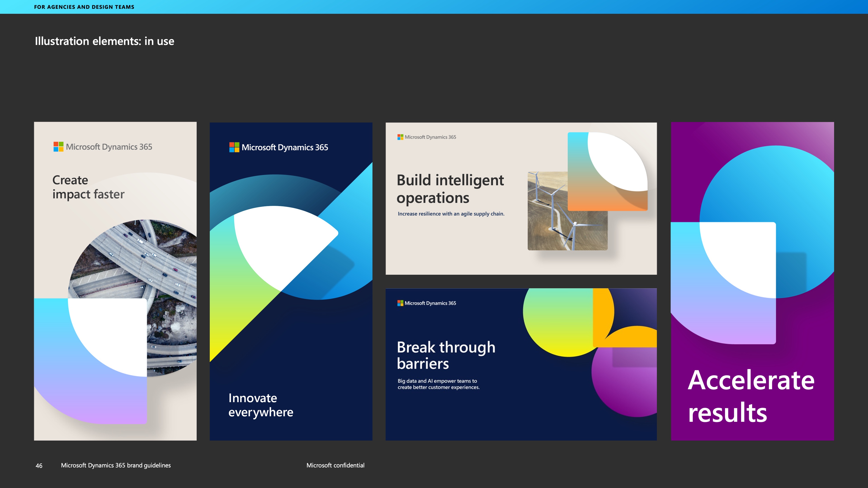
Task: Click the 'Microsoft Dynamics 365' wordmark on the beige poster
Action: tap(109, 147)
